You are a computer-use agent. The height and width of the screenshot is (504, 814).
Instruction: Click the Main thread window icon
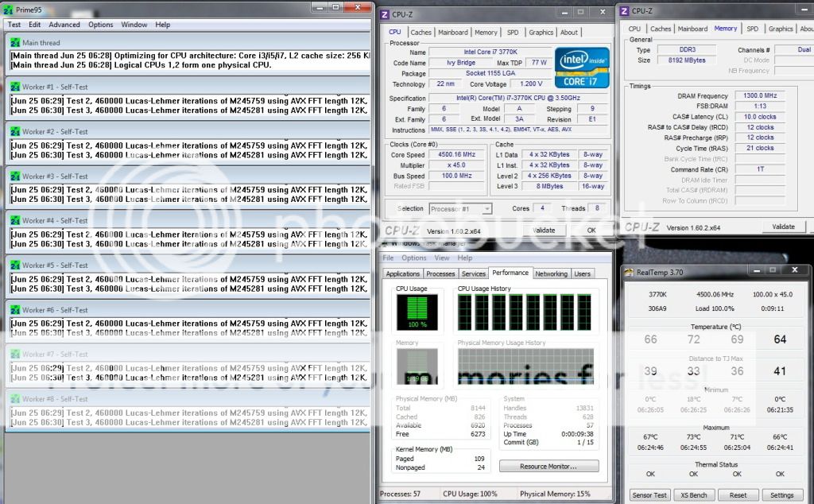[x=14, y=43]
